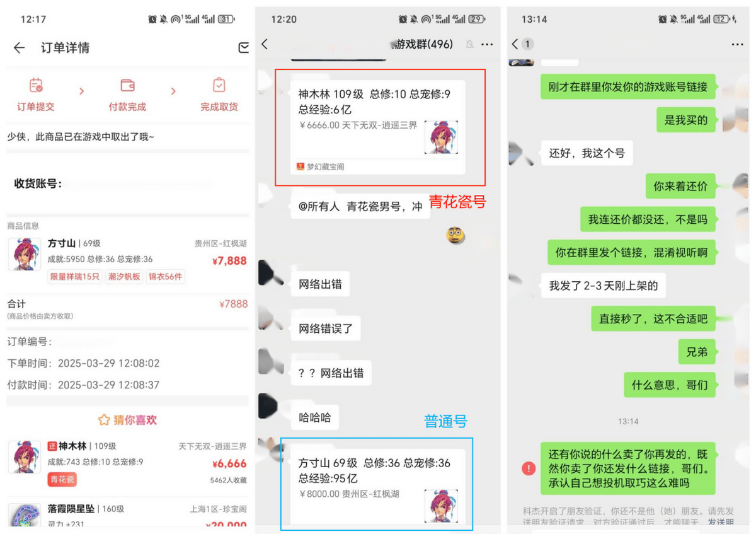This screenshot has height=534, width=756.
Task: Tap the red failed-message exclamation icon
Action: [529, 468]
